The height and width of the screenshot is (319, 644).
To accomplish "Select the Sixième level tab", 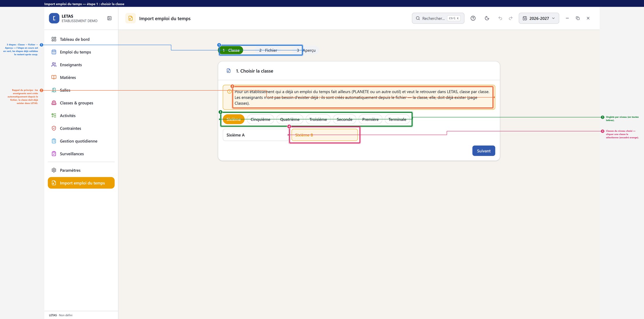I will click(234, 119).
